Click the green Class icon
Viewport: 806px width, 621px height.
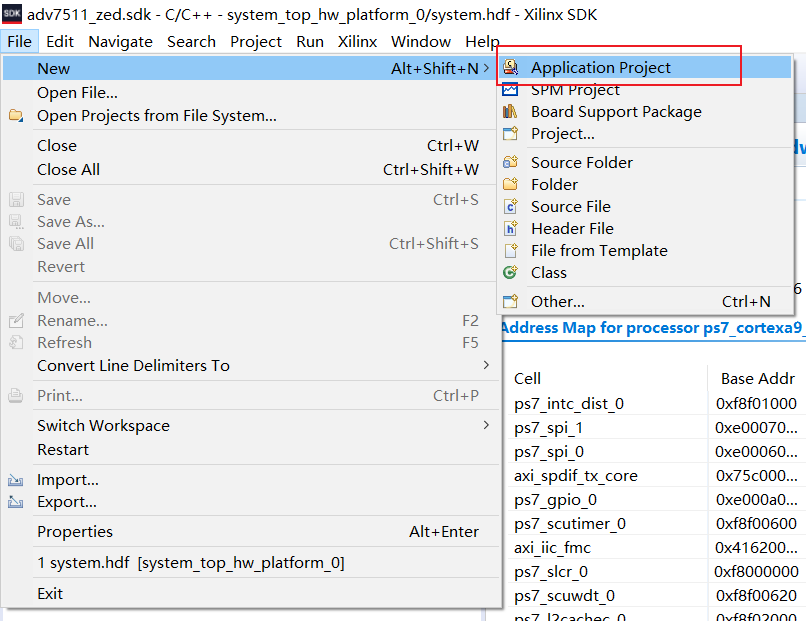[510, 272]
